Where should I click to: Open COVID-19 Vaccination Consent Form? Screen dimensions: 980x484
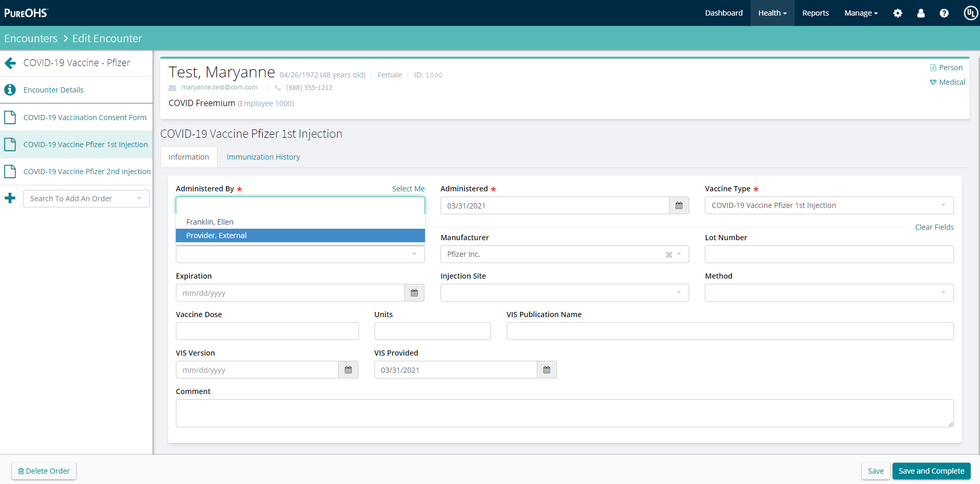(x=85, y=117)
